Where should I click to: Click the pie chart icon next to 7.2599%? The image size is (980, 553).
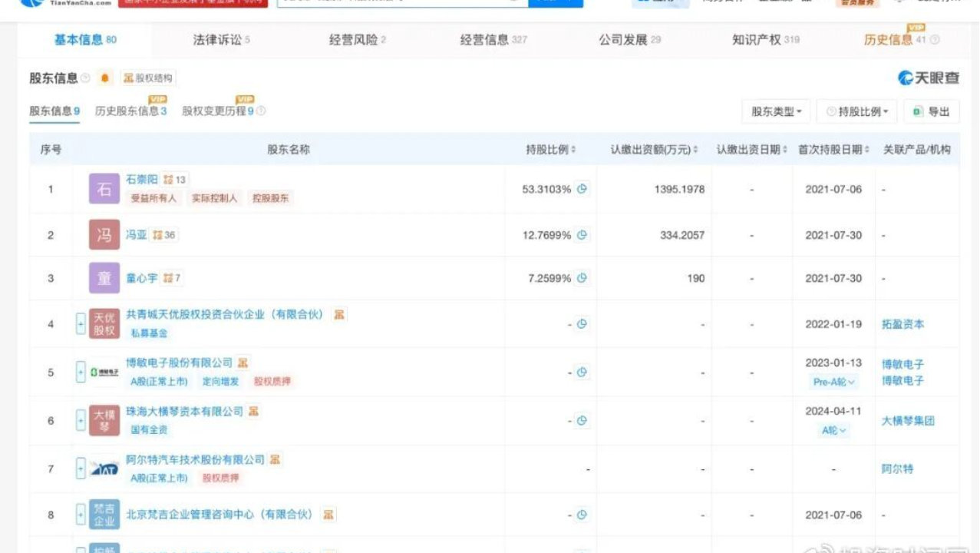point(582,278)
